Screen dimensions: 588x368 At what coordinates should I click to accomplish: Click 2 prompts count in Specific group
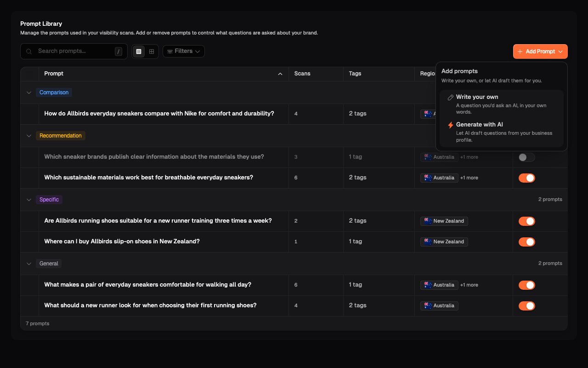pyautogui.click(x=550, y=200)
